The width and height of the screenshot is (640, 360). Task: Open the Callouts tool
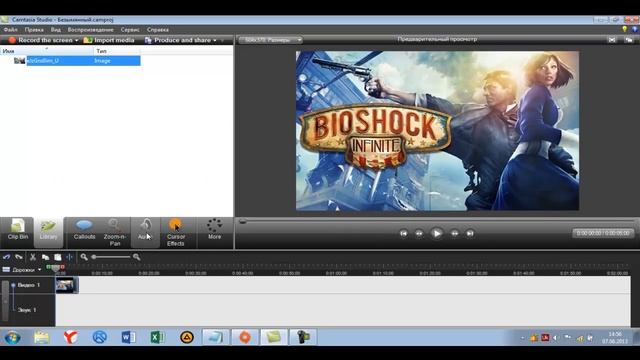(84, 230)
